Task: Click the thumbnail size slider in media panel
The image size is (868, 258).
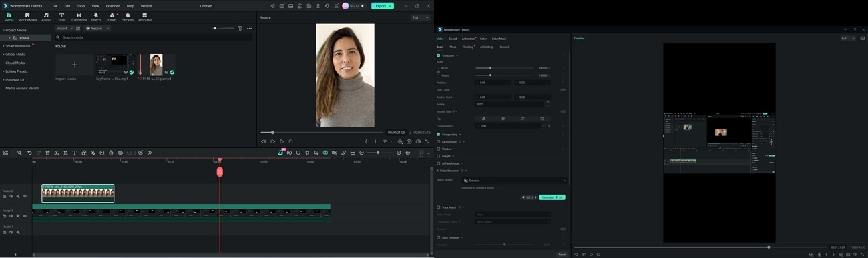Action: tap(223, 29)
